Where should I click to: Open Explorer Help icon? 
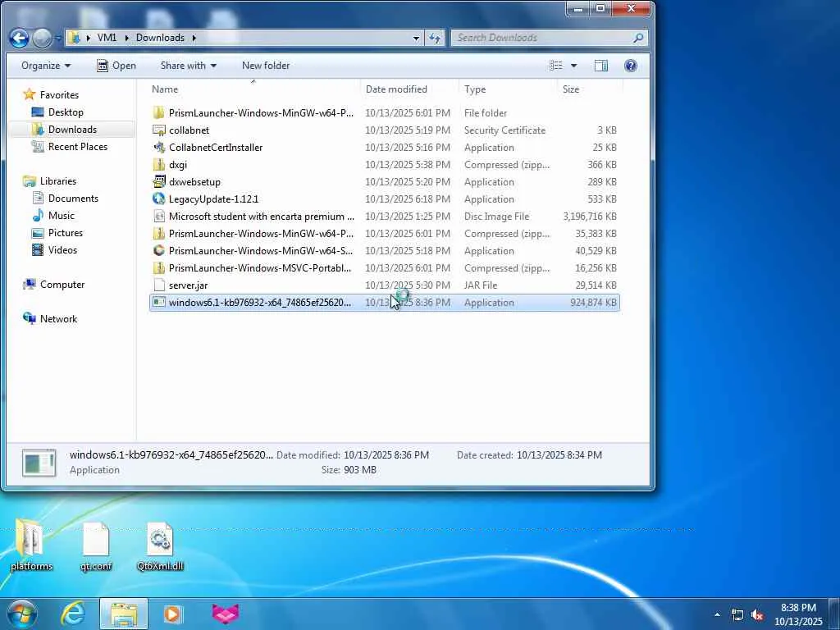click(631, 66)
